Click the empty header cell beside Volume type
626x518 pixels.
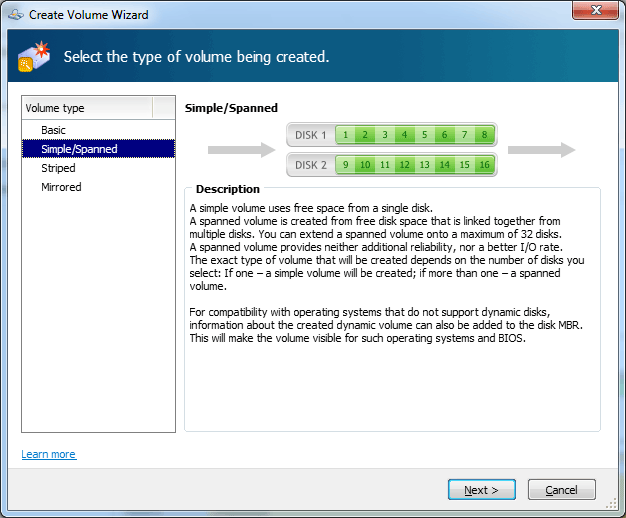coord(164,108)
